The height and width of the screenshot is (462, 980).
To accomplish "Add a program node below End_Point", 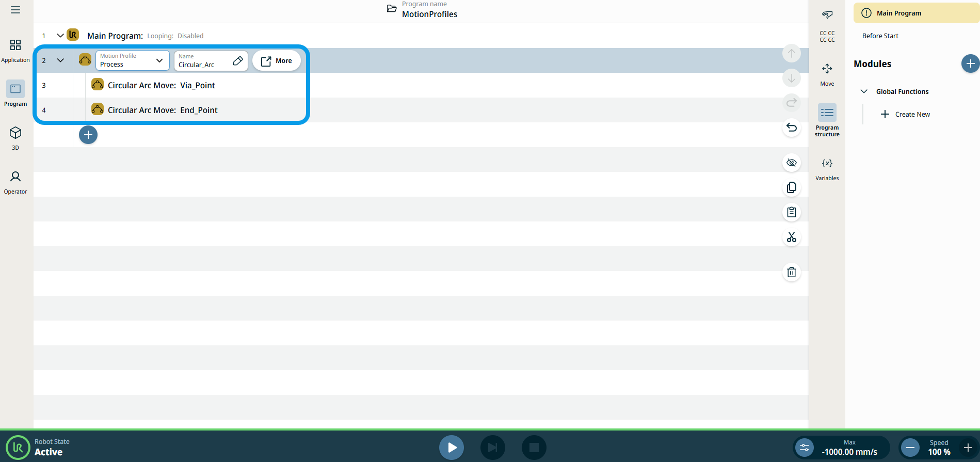I will coord(88,135).
